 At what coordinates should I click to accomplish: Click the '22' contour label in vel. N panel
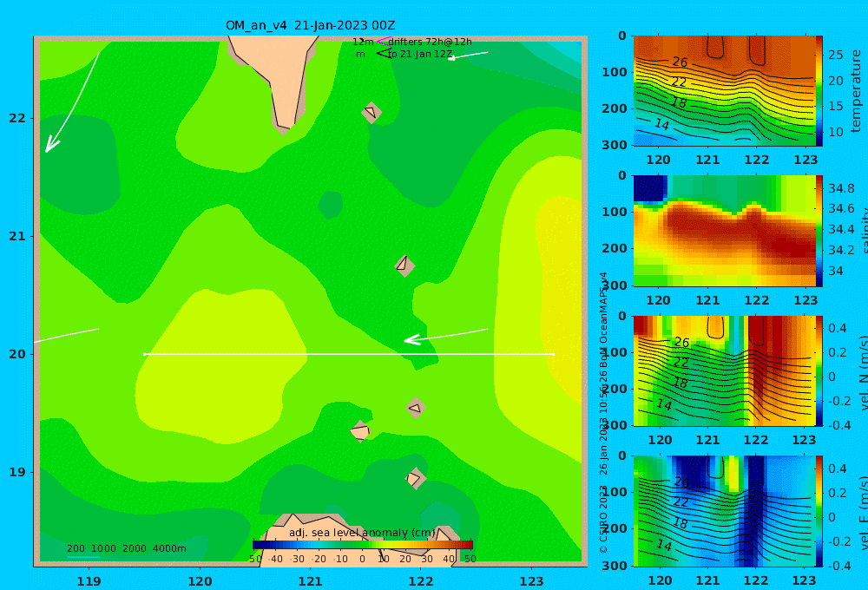coord(681,363)
